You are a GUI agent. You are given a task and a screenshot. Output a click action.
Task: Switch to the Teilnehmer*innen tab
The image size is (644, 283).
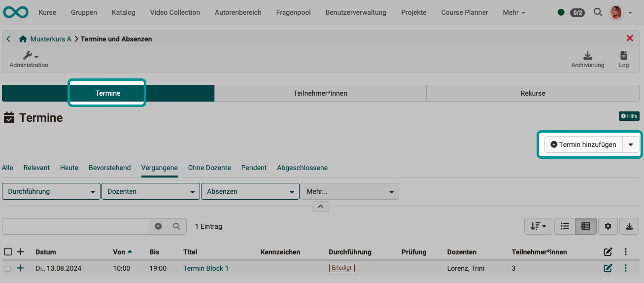pos(320,93)
